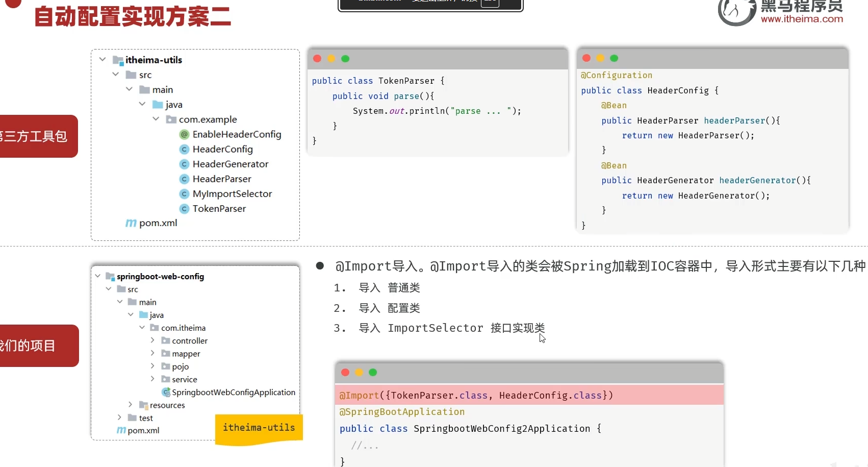The height and width of the screenshot is (467, 868).
Task: Select SpringbootWebConfigApplication in tree
Action: click(234, 392)
